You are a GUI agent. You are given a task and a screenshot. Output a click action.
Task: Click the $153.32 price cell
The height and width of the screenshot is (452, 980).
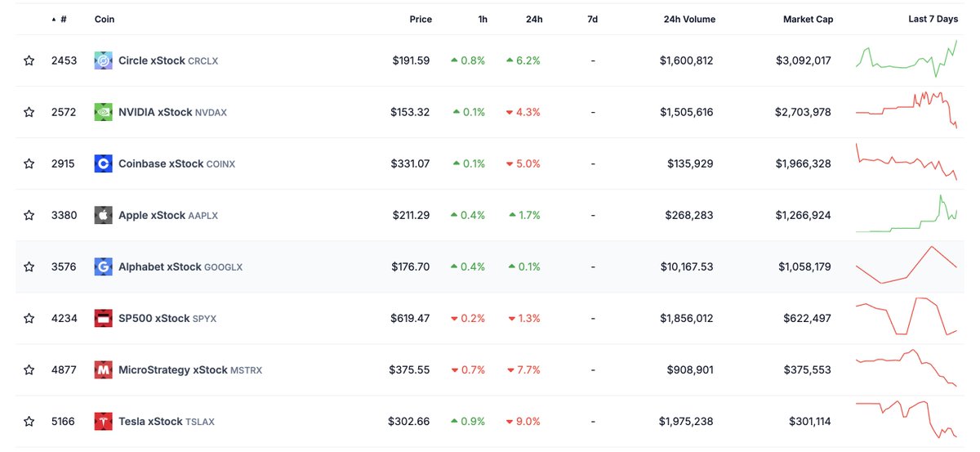410,112
